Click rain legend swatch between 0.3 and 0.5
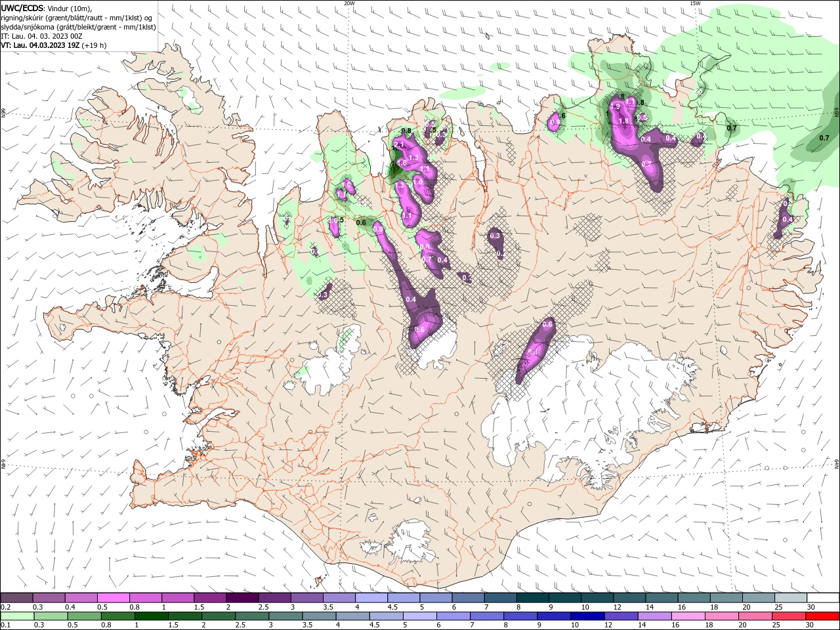This screenshot has height=630, width=840. pos(51,616)
